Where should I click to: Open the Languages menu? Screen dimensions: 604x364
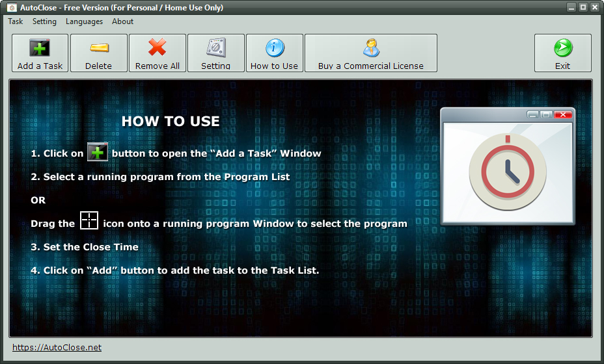pos(84,21)
